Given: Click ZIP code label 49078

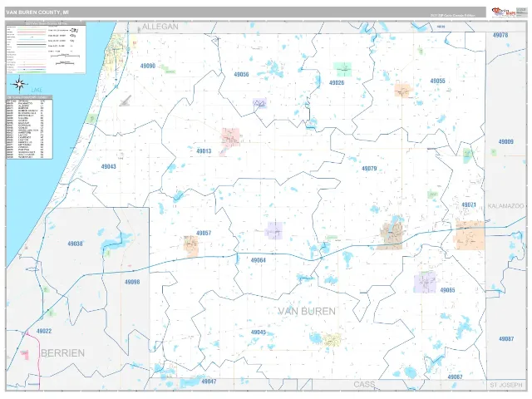Looking at the screenshot, I should point(500,35).
